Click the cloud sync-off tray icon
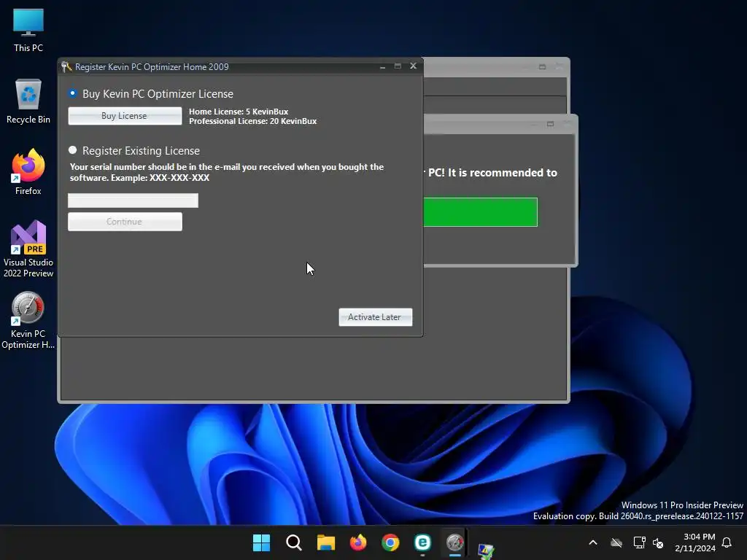 (616, 542)
